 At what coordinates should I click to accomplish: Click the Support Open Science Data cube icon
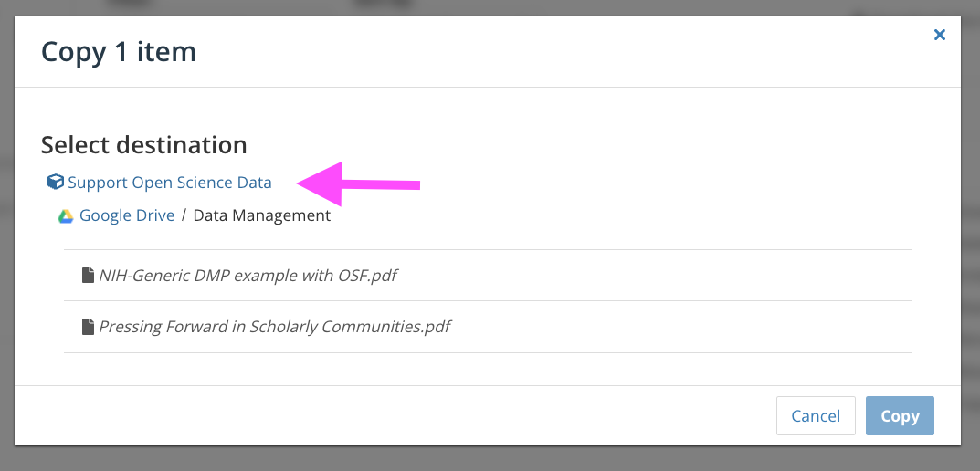pyautogui.click(x=56, y=182)
